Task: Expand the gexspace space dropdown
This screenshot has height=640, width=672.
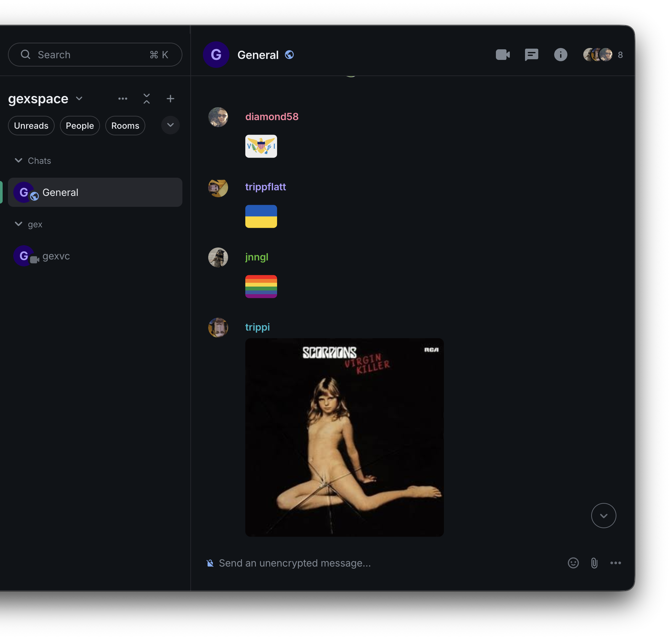Action: click(79, 99)
